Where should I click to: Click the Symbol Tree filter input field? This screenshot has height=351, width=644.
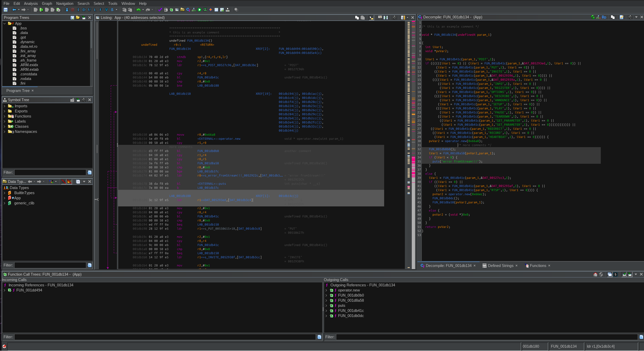tap(50, 172)
